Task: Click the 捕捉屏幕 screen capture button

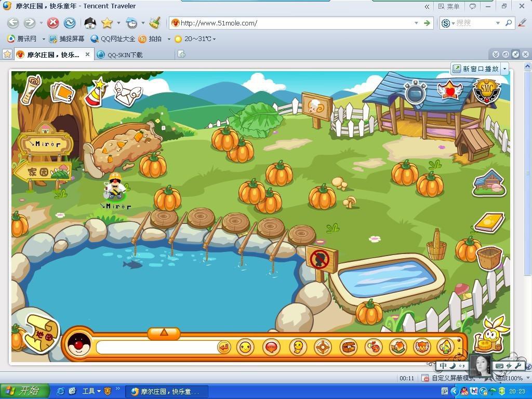Action: click(67, 38)
